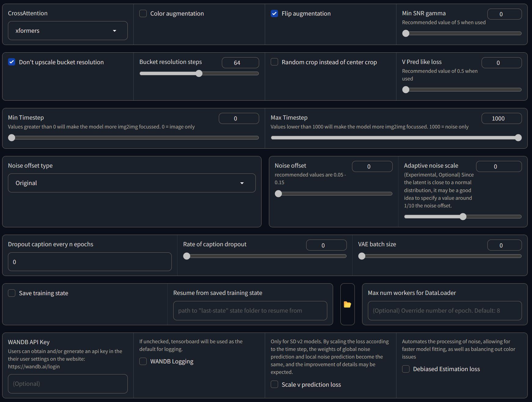Image resolution: width=532 pixels, height=402 pixels.
Task: Click the Max Timestep slider handle
Action: [x=518, y=138]
